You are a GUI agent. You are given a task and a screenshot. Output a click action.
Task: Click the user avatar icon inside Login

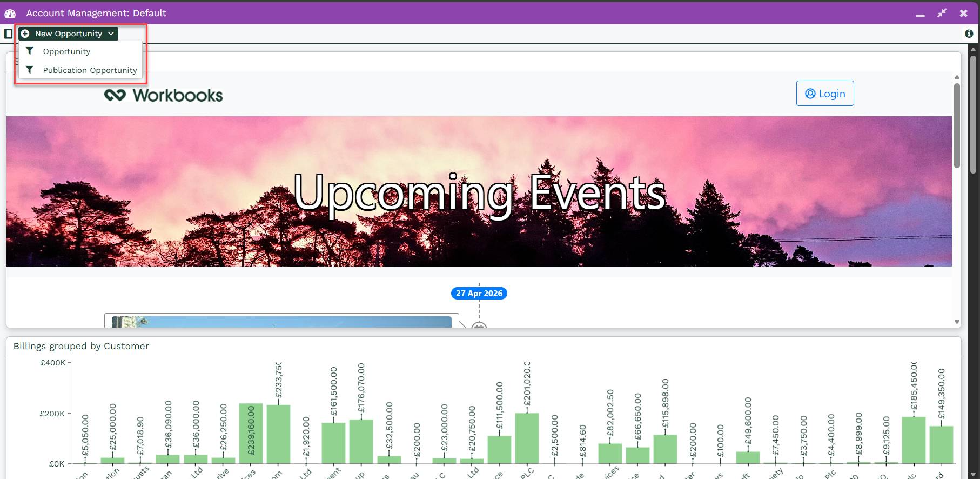810,94
